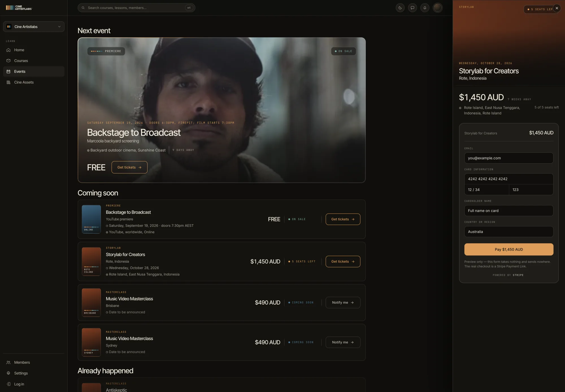Screen dimensions: 565x392
Task: Click the email input field
Action: pyautogui.click(x=509, y=158)
